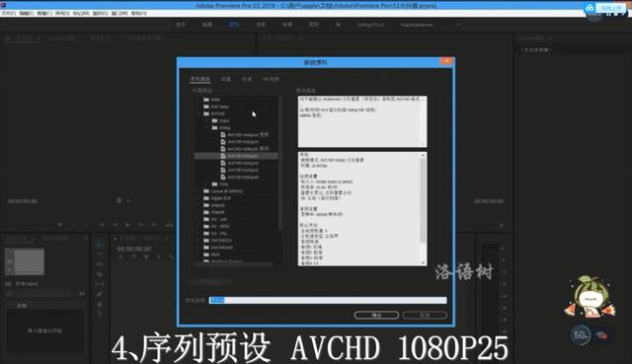Select the AVCHD 1080p24 变形 preset

coord(248,135)
